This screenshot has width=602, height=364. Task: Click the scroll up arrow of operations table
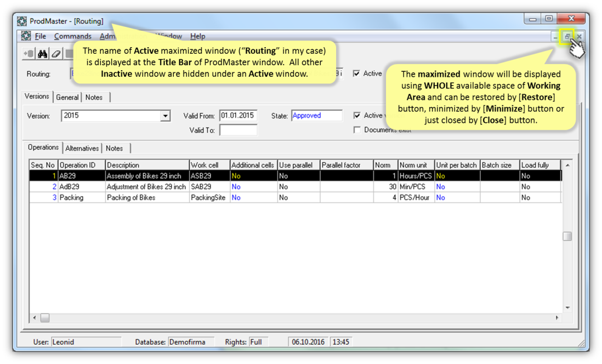click(x=567, y=165)
